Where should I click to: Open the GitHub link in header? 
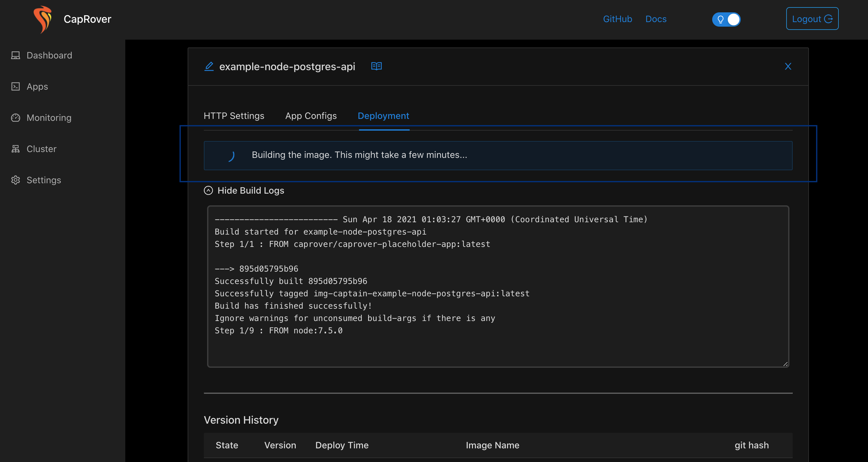[617, 19]
